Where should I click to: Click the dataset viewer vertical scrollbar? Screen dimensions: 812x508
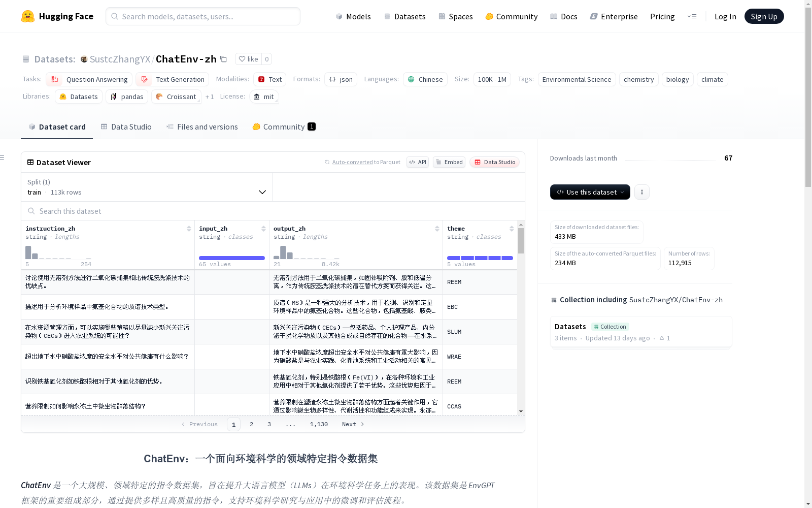[x=521, y=241]
